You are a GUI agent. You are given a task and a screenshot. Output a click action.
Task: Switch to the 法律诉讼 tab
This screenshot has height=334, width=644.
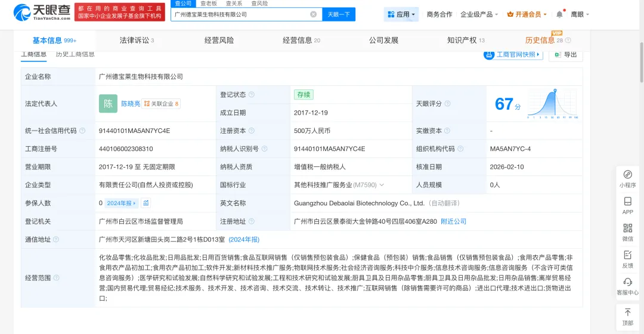pos(137,40)
